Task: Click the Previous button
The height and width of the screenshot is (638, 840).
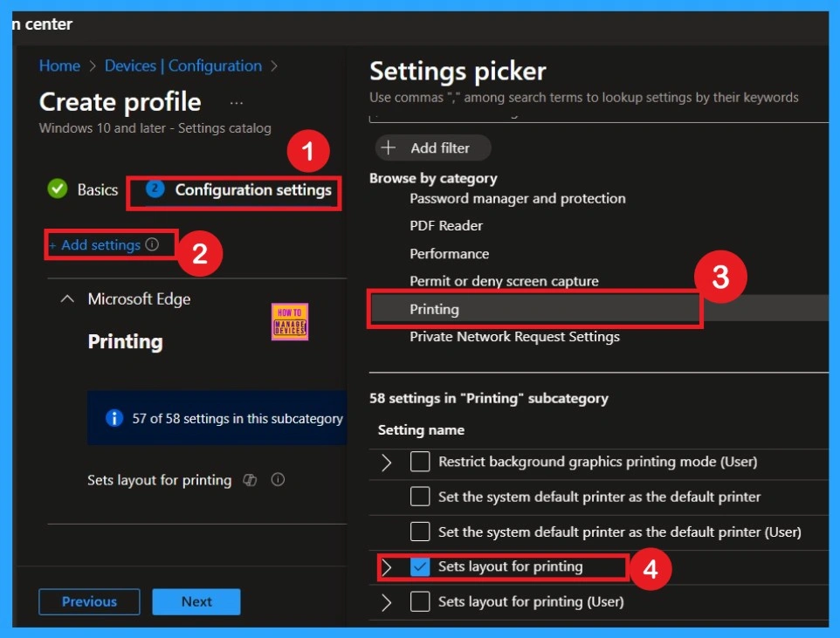Action: pyautogui.click(x=89, y=601)
